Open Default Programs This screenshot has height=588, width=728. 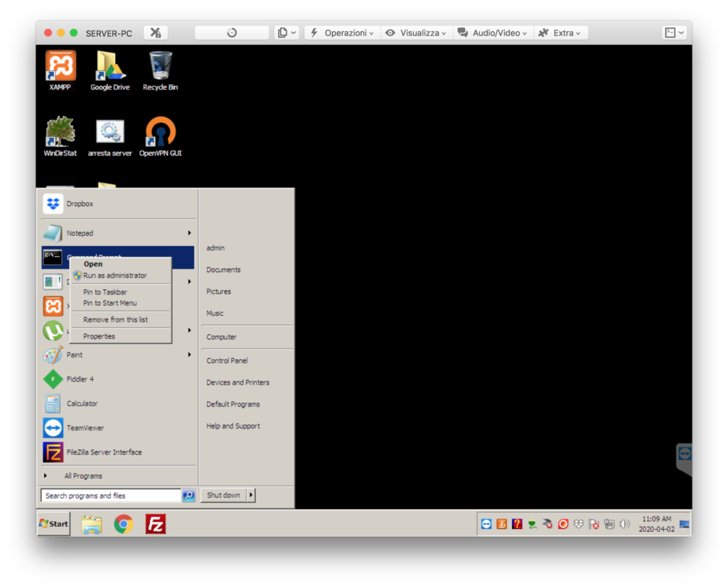[233, 405]
